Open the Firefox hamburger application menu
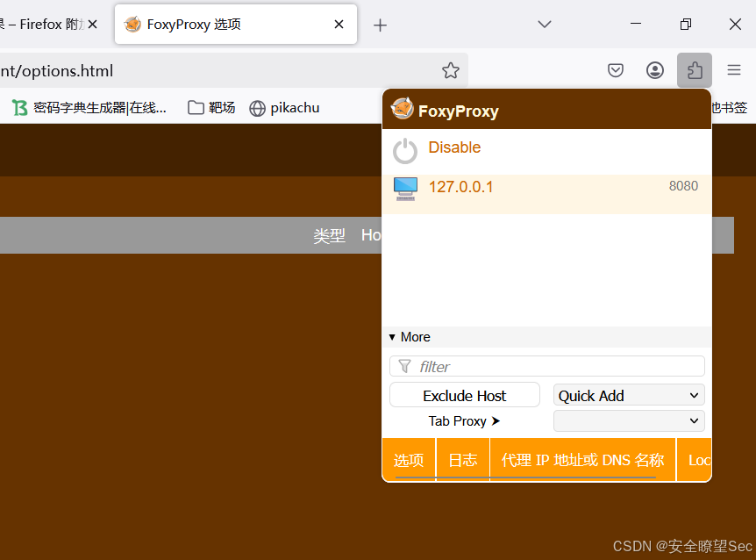 pos(734,70)
